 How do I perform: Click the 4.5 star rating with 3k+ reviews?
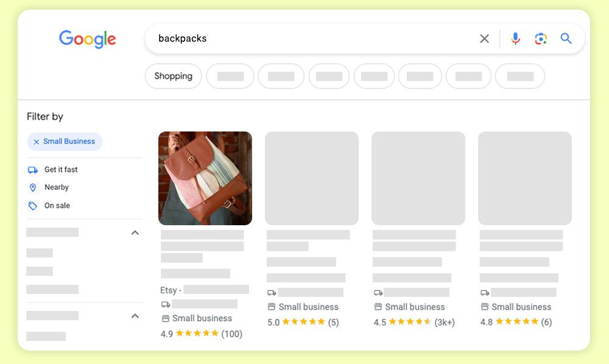[x=414, y=322]
